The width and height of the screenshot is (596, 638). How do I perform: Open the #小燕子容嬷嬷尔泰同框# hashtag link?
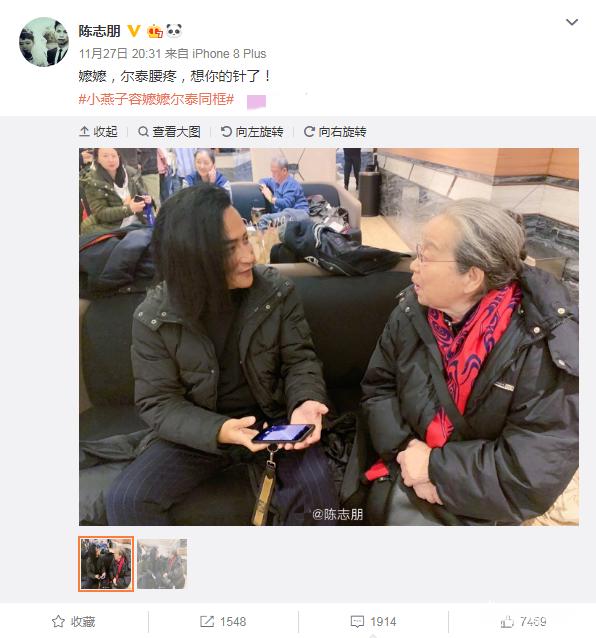point(156,99)
